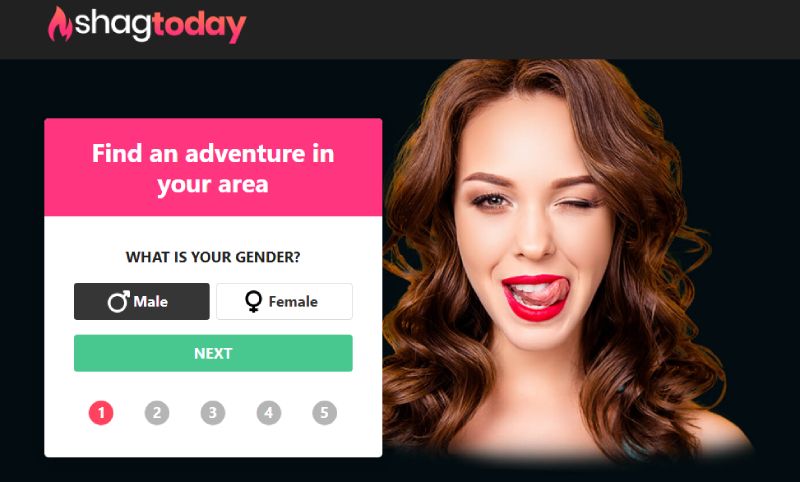Go to step 3 circle
This screenshot has height=482, width=800.
(x=213, y=413)
